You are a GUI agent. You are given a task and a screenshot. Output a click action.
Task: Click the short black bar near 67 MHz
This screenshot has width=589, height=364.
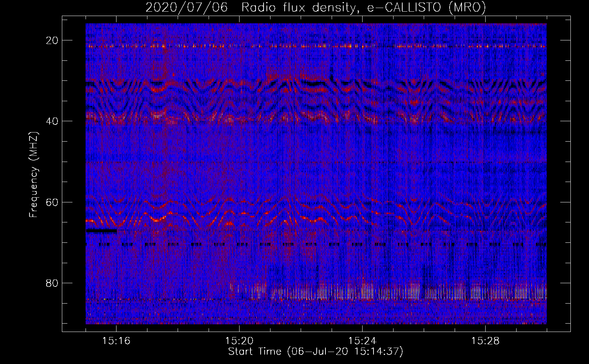click(102, 230)
